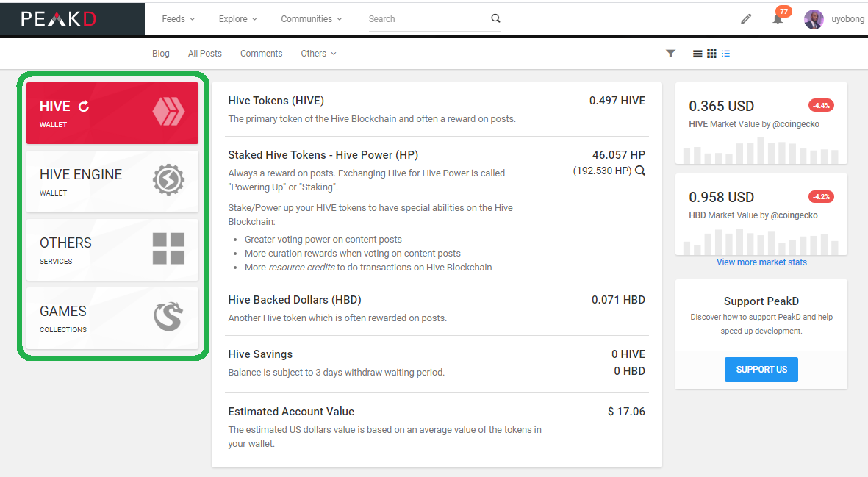Expand the Others dropdown tab
The width and height of the screenshot is (868, 477).
coord(318,54)
